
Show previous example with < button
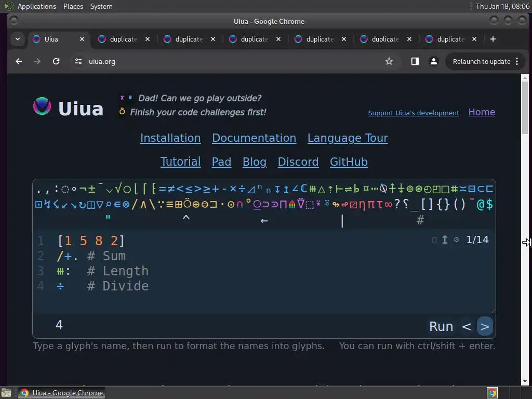pos(467,326)
